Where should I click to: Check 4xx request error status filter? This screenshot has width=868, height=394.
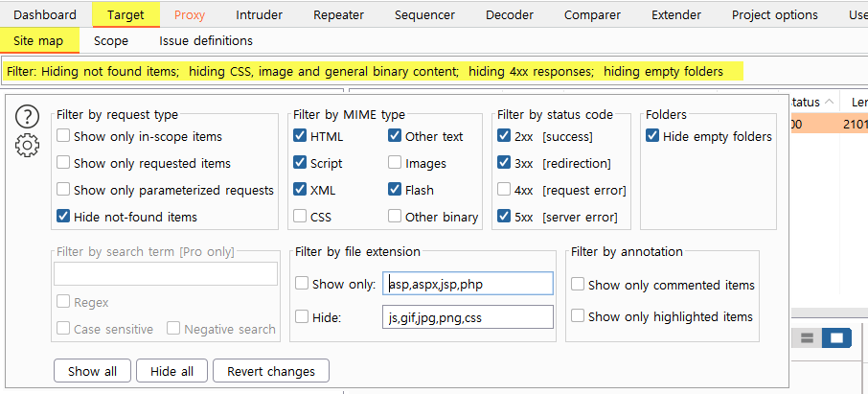point(504,190)
